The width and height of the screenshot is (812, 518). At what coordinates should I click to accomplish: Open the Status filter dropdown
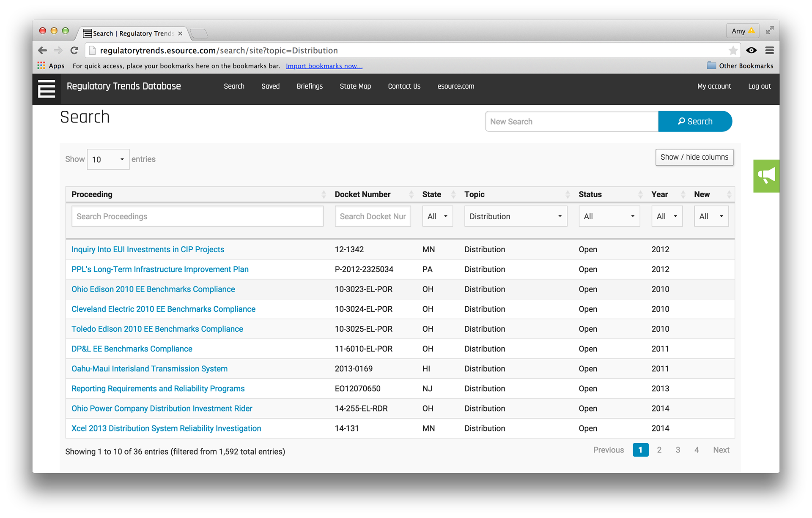tap(609, 216)
